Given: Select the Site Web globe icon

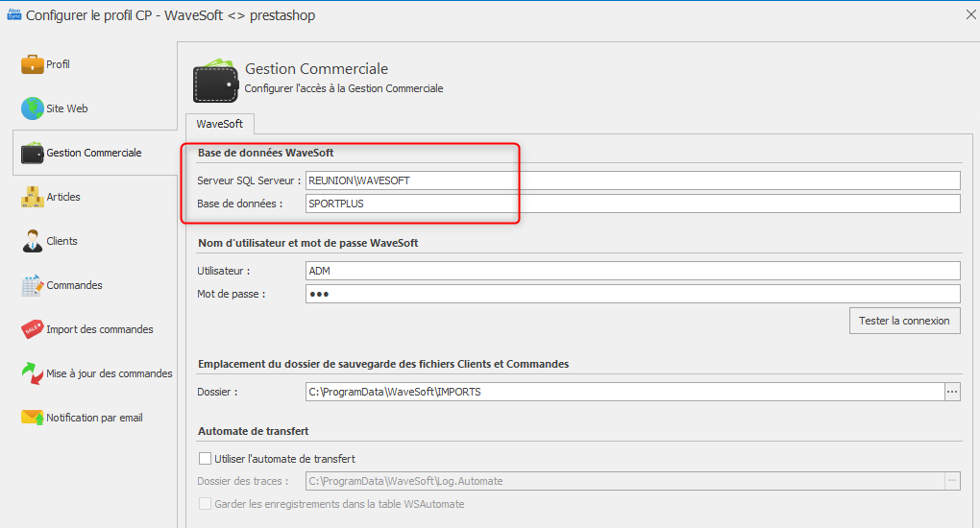Looking at the screenshot, I should point(32,108).
